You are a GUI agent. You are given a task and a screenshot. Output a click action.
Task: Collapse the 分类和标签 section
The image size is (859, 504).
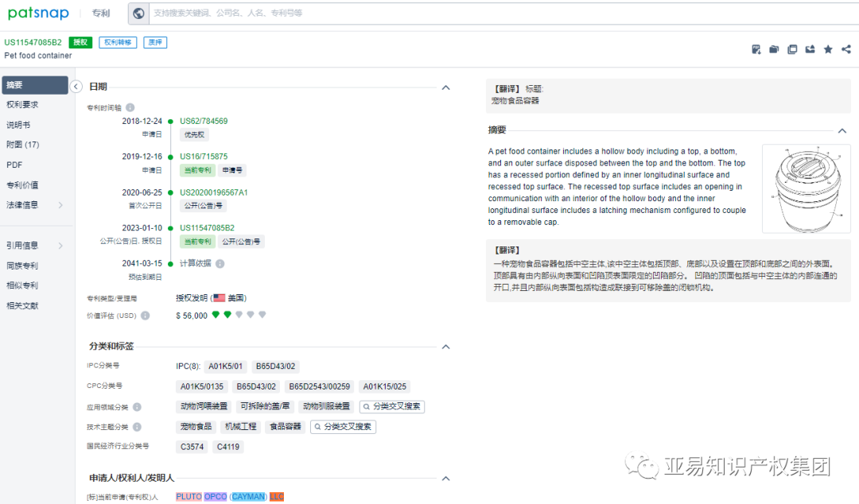(x=446, y=346)
